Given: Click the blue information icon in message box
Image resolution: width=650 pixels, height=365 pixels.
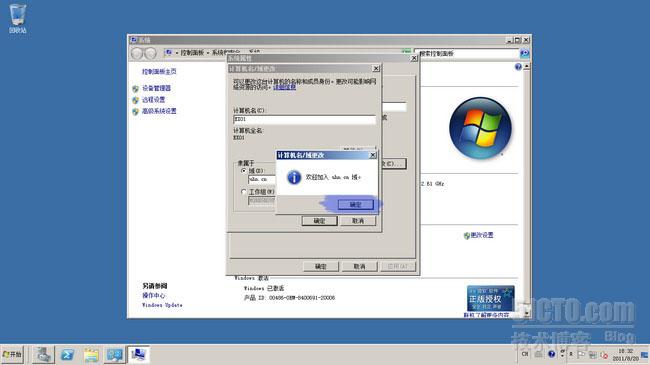Looking at the screenshot, I should [x=294, y=177].
